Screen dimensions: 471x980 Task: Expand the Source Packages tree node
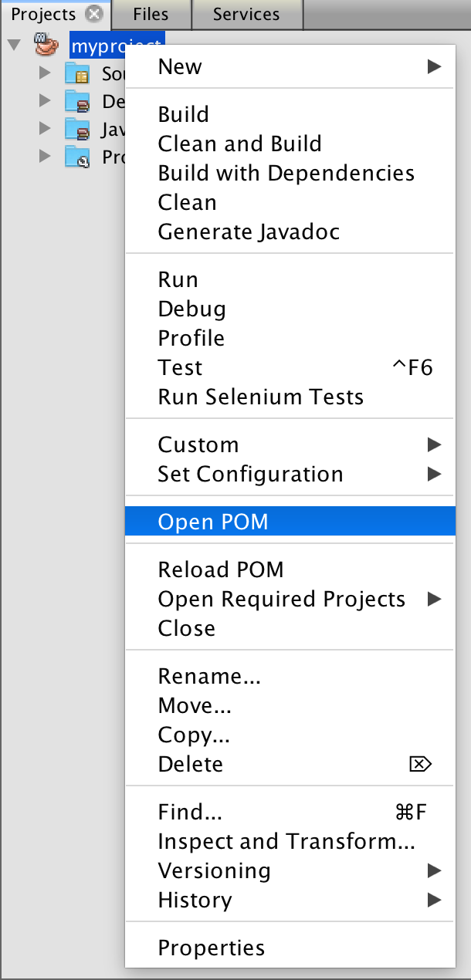[x=46, y=74]
